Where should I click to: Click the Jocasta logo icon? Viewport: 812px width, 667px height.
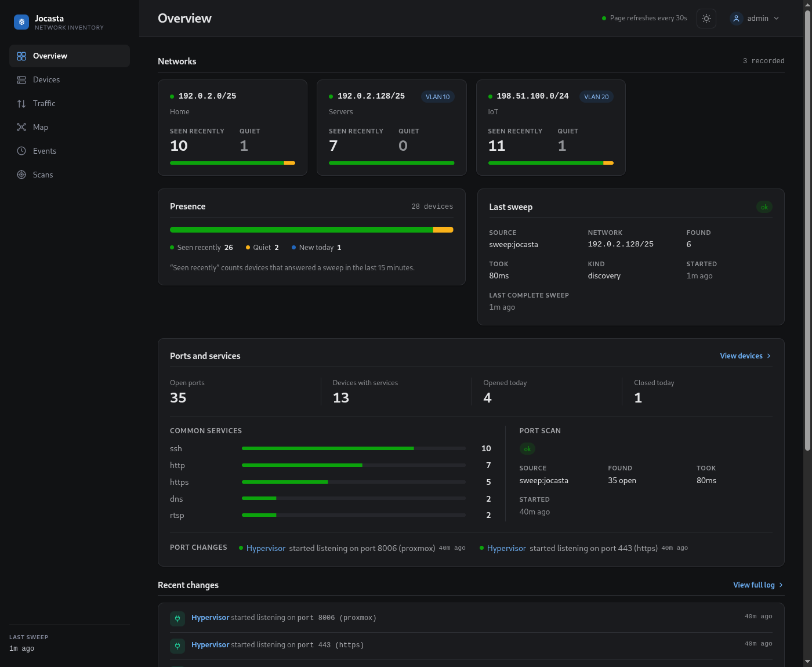21,22
